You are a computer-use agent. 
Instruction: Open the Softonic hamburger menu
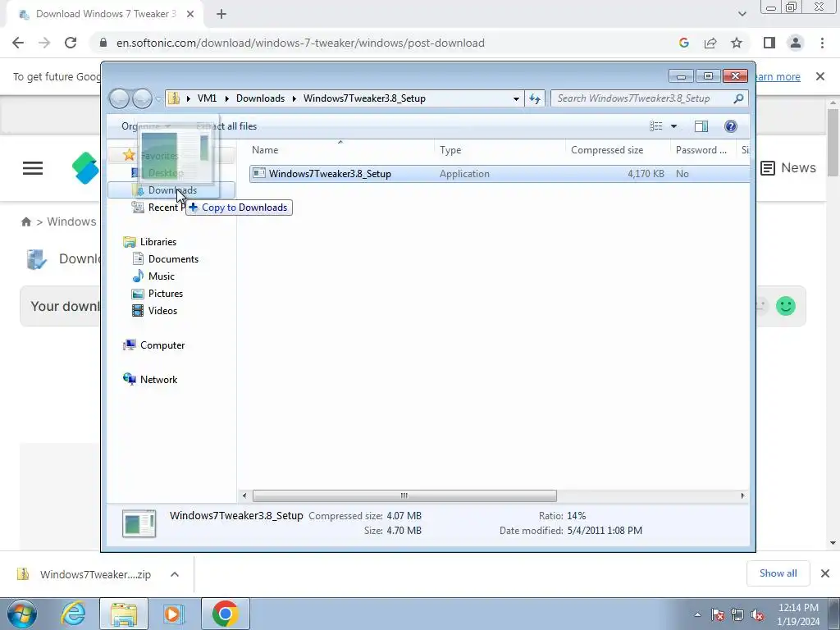(x=33, y=168)
